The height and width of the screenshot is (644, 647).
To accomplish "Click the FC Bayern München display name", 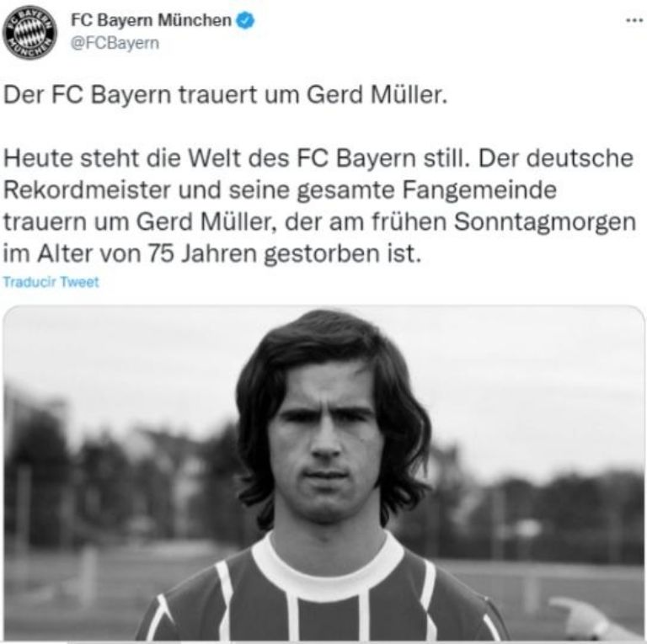I will coord(151,20).
